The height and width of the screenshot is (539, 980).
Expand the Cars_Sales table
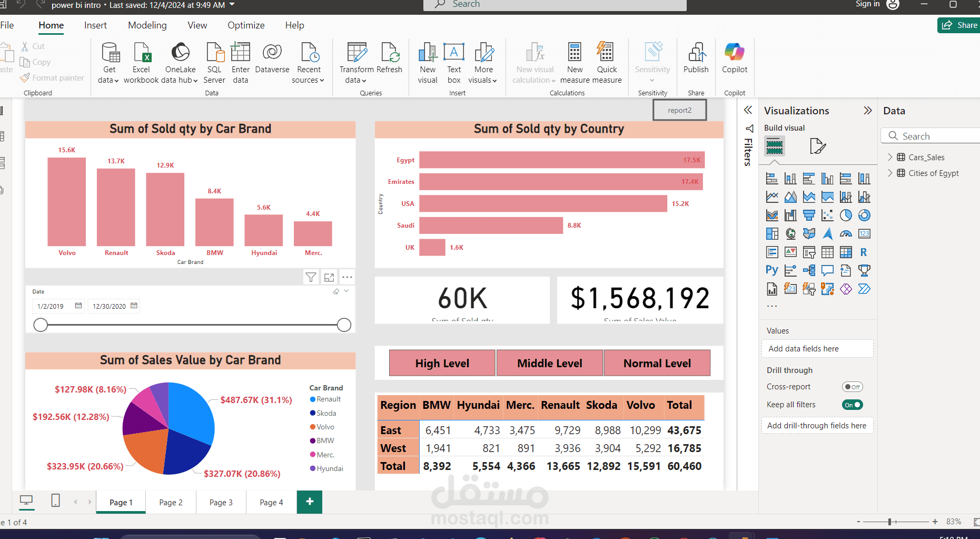tap(890, 157)
